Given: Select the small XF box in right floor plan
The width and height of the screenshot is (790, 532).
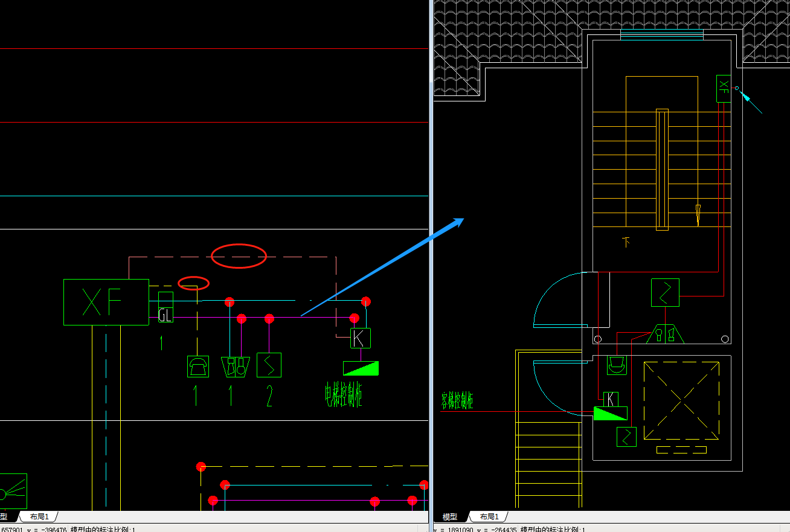Looking at the screenshot, I should point(724,88).
